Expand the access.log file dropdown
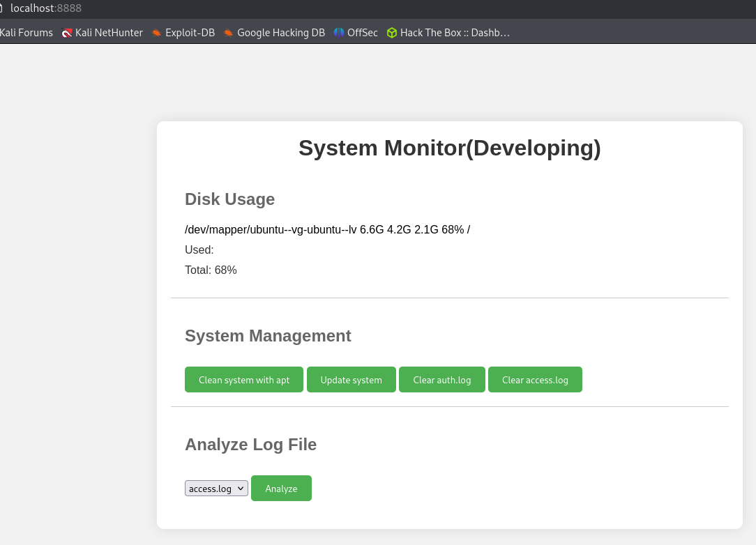 click(x=216, y=489)
